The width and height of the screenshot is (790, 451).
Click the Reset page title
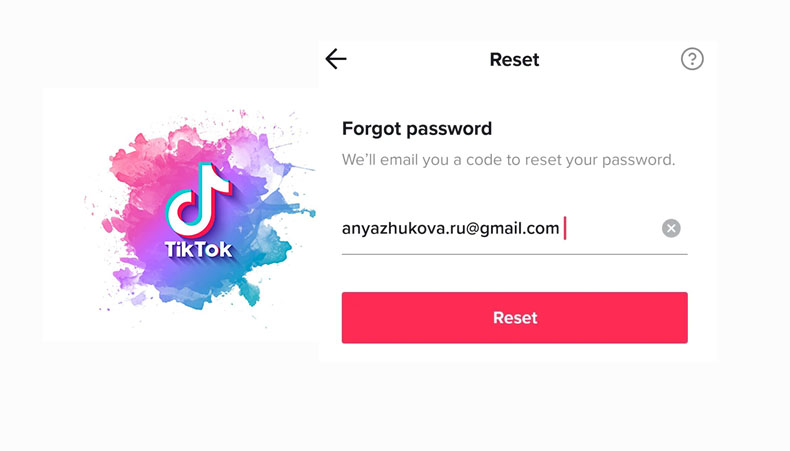pyautogui.click(x=514, y=59)
